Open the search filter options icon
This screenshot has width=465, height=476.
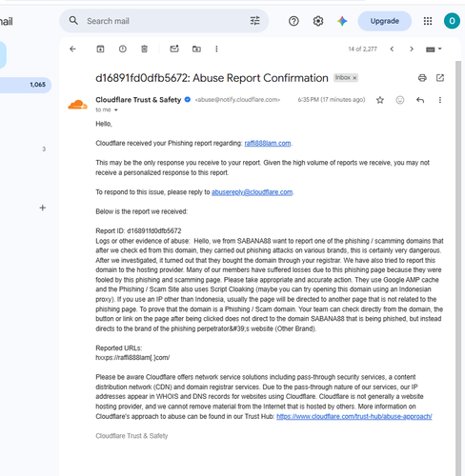click(254, 21)
